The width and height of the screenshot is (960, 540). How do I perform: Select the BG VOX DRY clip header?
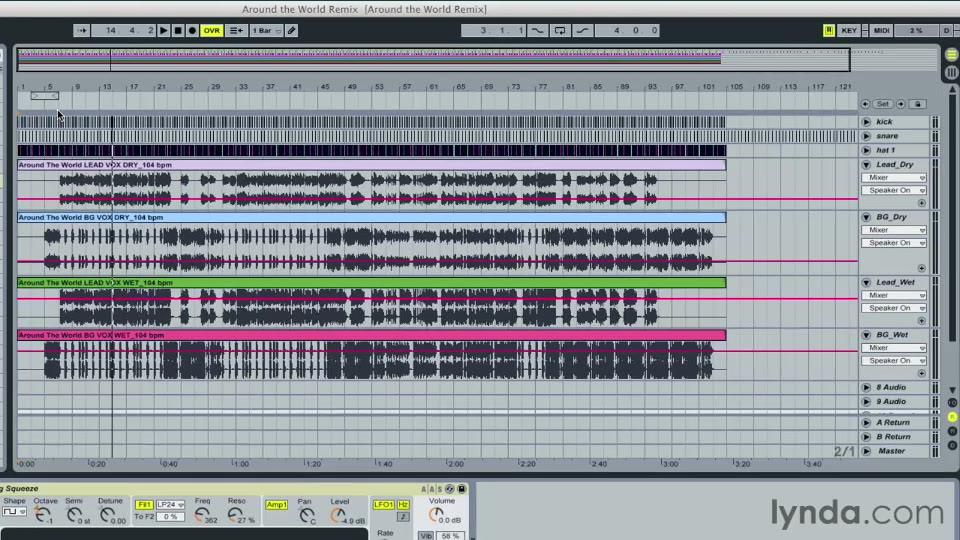point(371,217)
